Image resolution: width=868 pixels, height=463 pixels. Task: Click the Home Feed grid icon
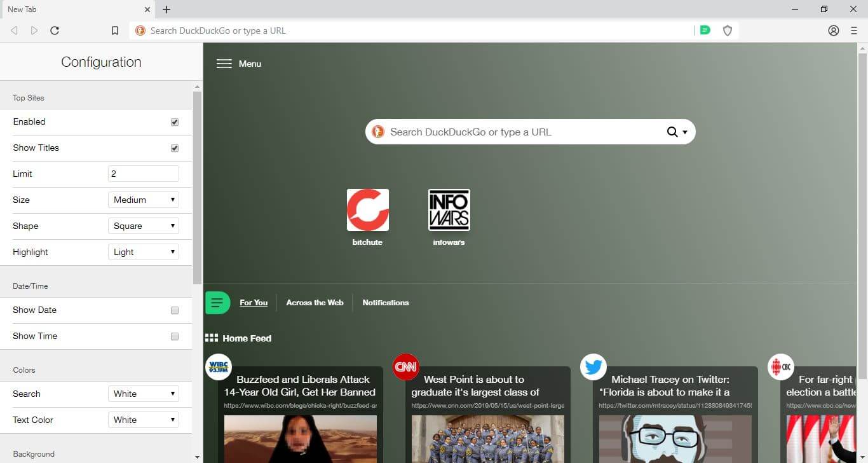click(212, 338)
